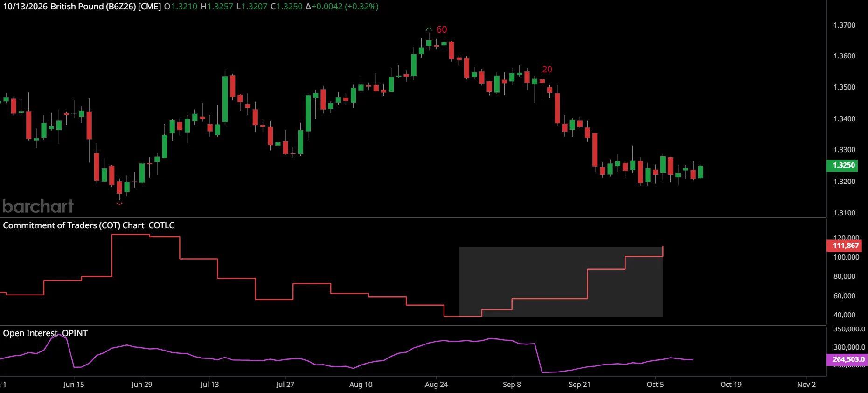Click the close value C1.3250 in the header
The height and width of the screenshot is (393, 868).
286,7
